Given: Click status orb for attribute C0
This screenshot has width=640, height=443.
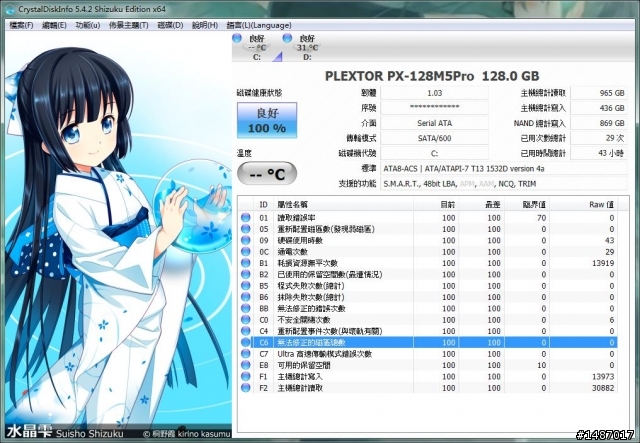Looking at the screenshot, I should point(245,320).
